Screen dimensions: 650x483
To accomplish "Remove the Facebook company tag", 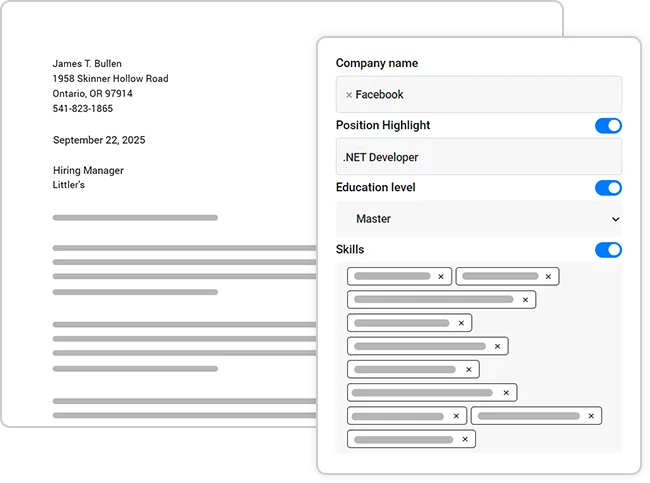I will click(x=349, y=95).
